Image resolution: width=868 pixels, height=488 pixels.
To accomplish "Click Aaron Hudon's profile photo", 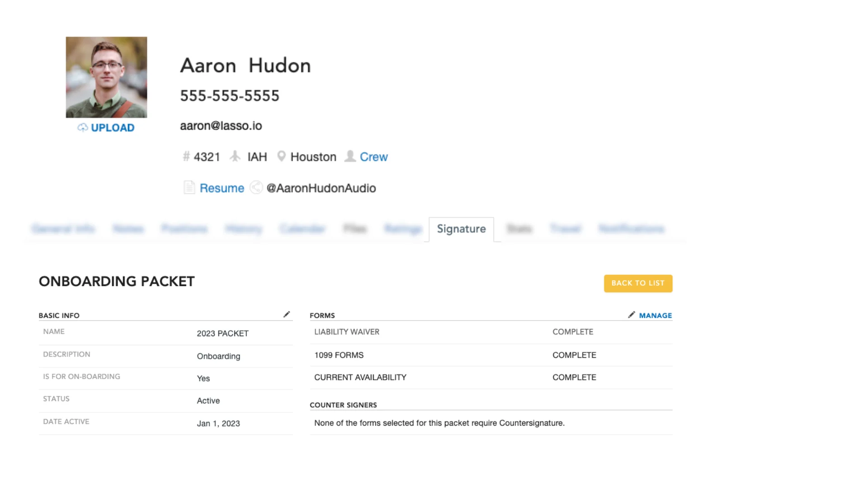I will click(106, 77).
